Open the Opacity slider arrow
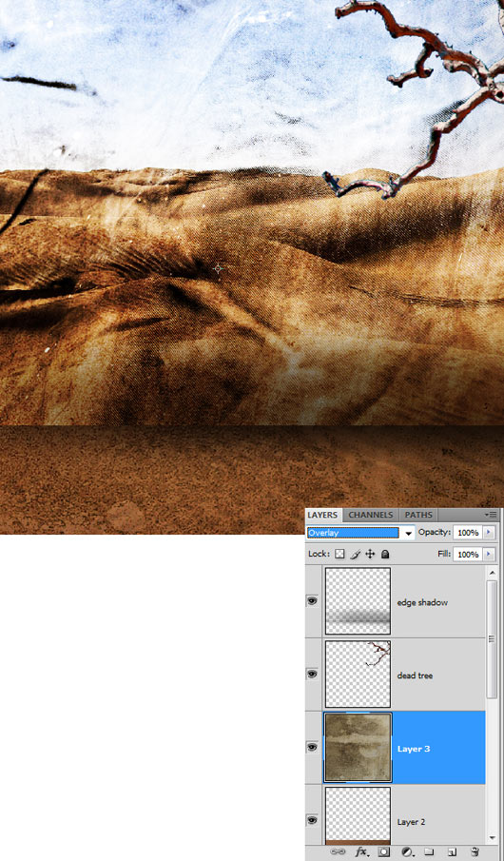 click(x=490, y=533)
